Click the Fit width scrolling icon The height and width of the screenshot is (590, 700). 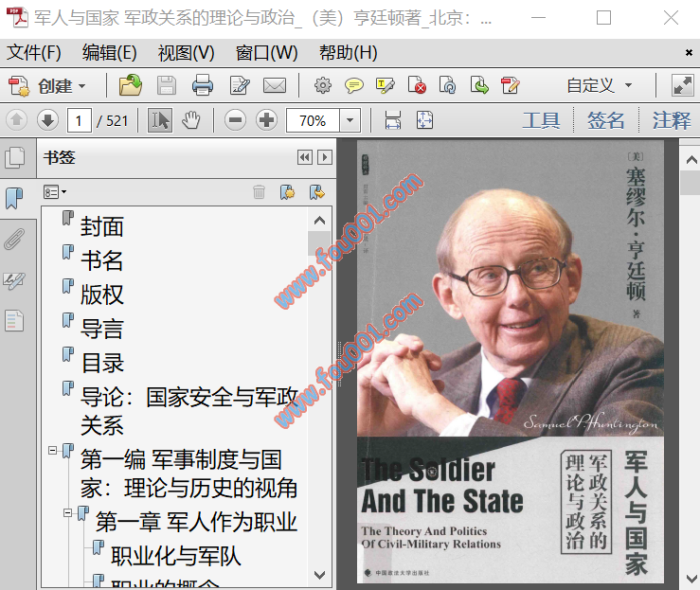(x=393, y=120)
